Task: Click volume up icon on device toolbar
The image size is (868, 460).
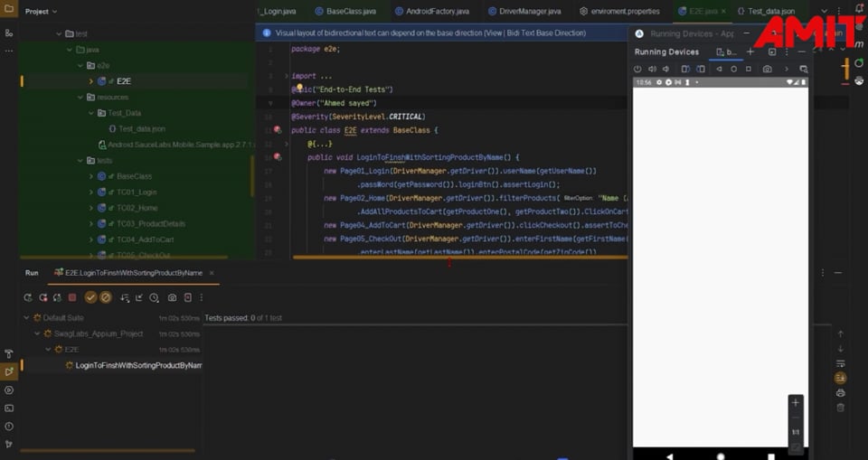Action: tap(652, 70)
